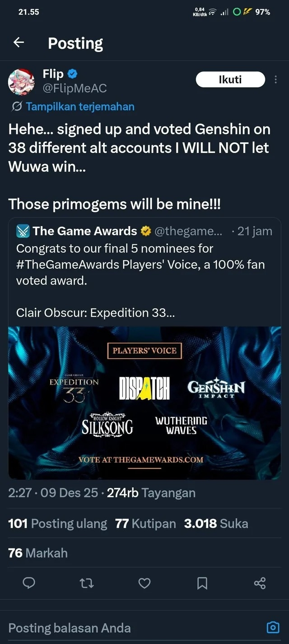Open the @FlipMeAC handle
289x644 pixels.
(x=75, y=88)
